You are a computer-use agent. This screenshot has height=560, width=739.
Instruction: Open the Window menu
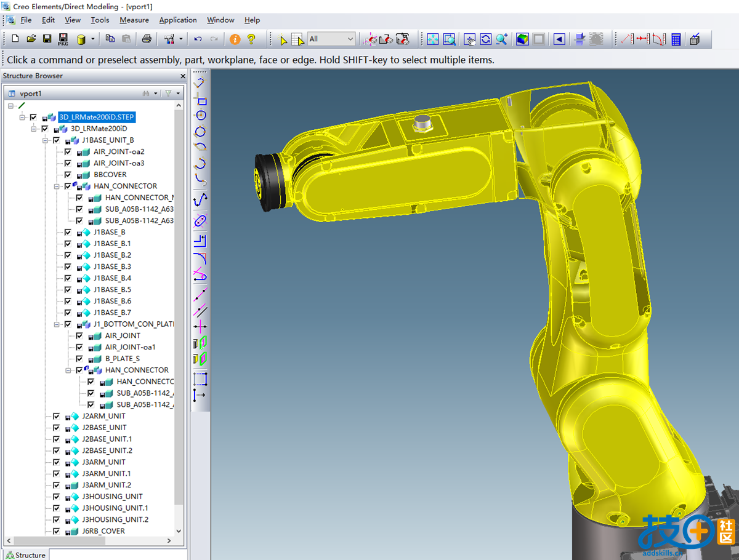220,20
